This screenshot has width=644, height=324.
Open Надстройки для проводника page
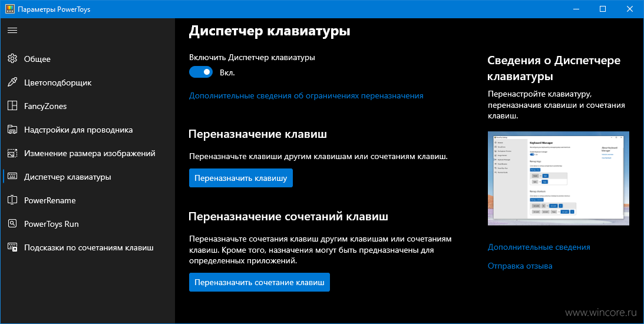coord(87,130)
